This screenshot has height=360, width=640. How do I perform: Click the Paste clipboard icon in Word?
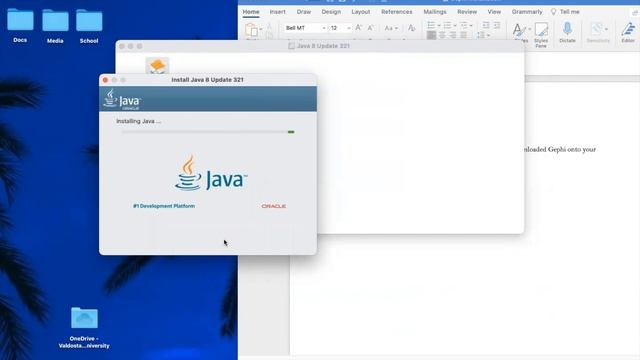(251, 30)
